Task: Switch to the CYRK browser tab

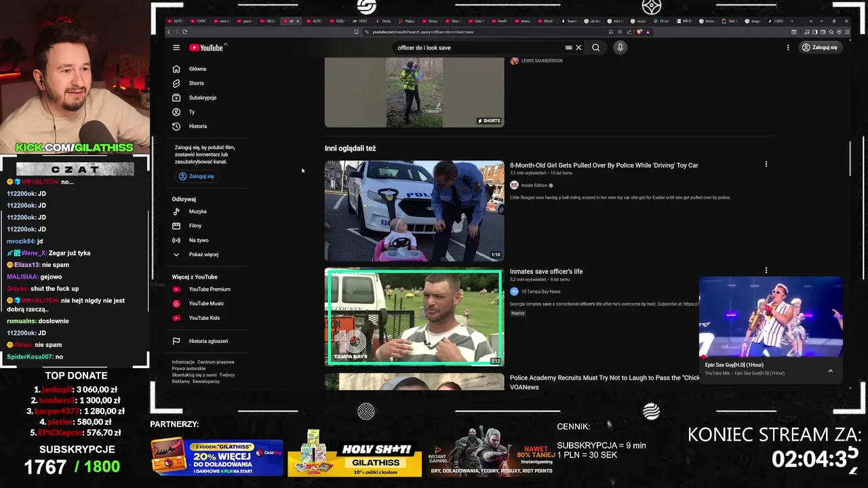Action: pyautogui.click(x=199, y=21)
